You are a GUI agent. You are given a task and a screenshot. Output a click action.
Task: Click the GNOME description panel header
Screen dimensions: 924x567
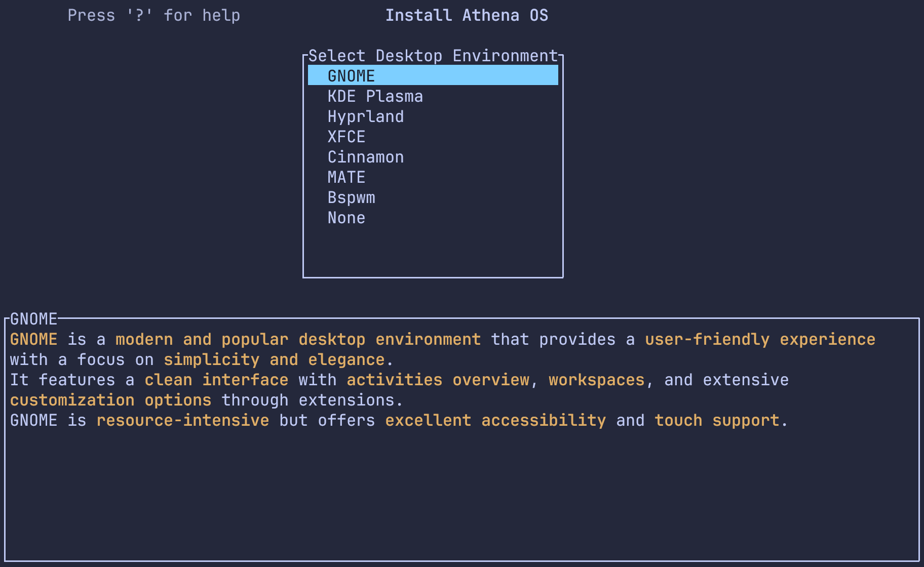pos(33,319)
